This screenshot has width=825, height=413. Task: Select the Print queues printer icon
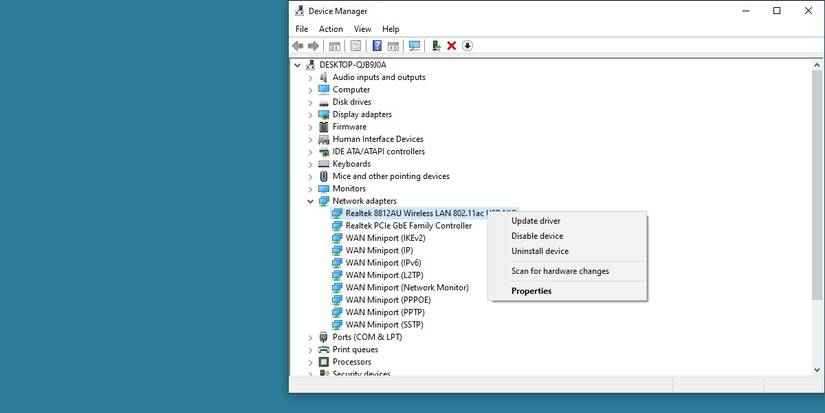point(324,350)
